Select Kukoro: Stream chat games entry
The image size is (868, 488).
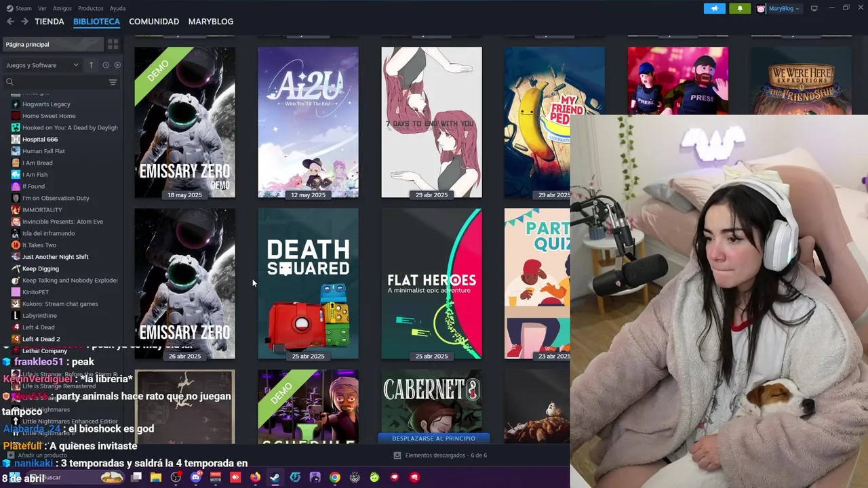coord(61,304)
